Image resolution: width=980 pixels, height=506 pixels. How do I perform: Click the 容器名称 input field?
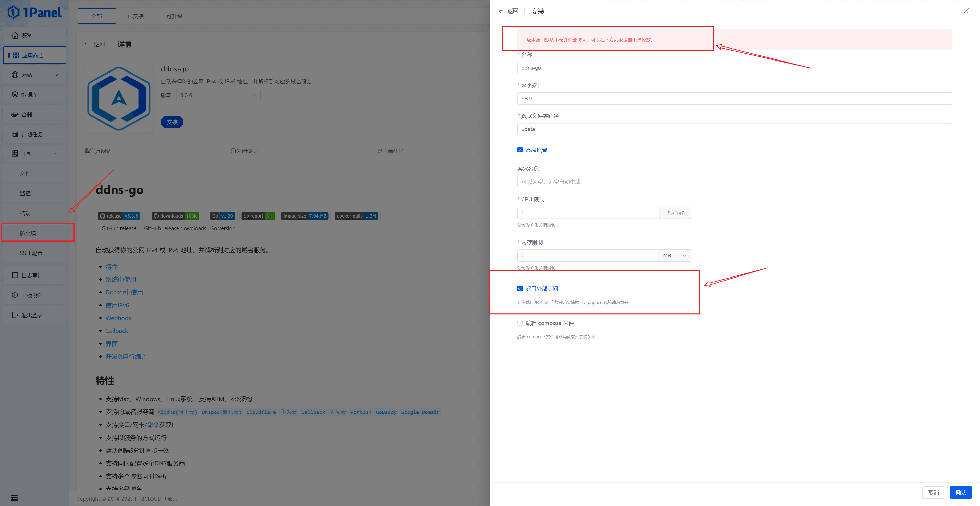click(x=734, y=182)
